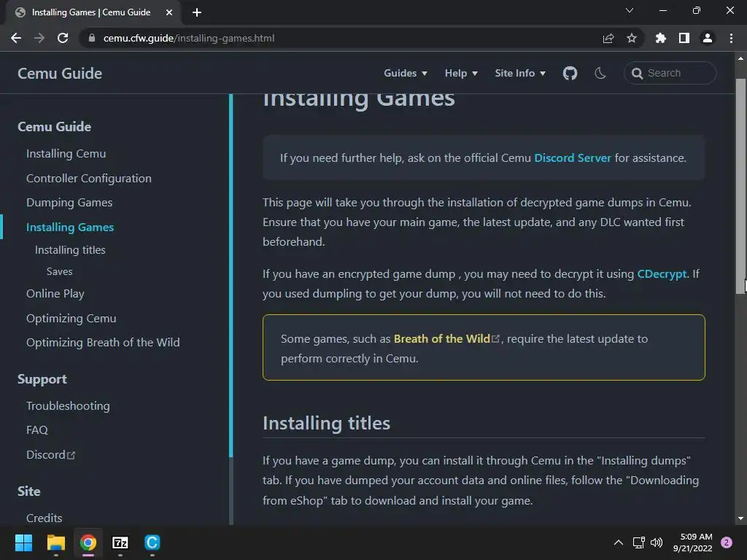Click the volume speaker tray icon
Viewport: 747px width, 560px height.
click(657, 542)
